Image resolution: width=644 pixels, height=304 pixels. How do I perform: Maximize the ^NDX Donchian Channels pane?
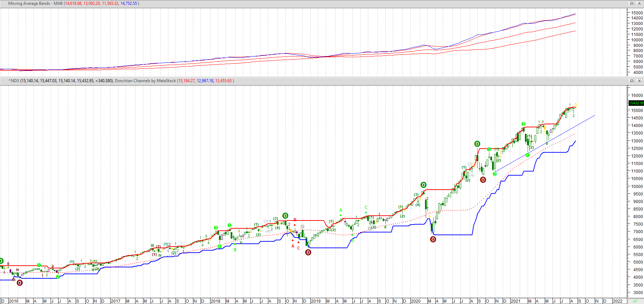click(x=632, y=81)
